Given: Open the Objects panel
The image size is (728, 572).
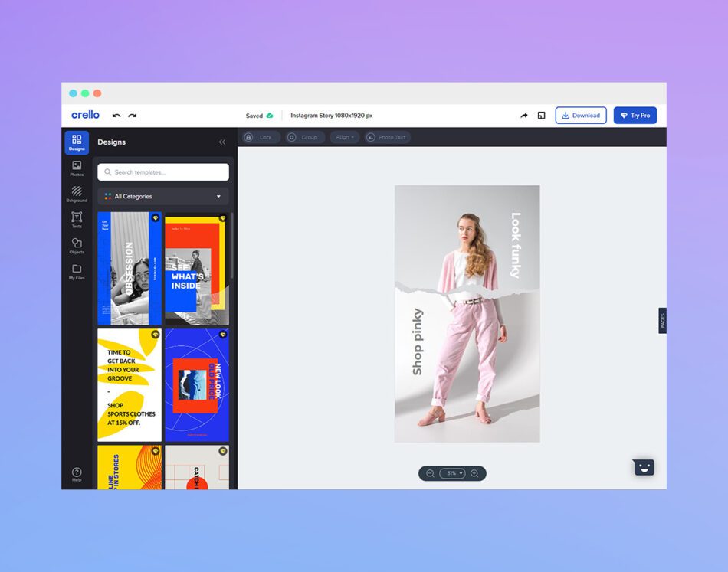Looking at the screenshot, I should (x=77, y=247).
